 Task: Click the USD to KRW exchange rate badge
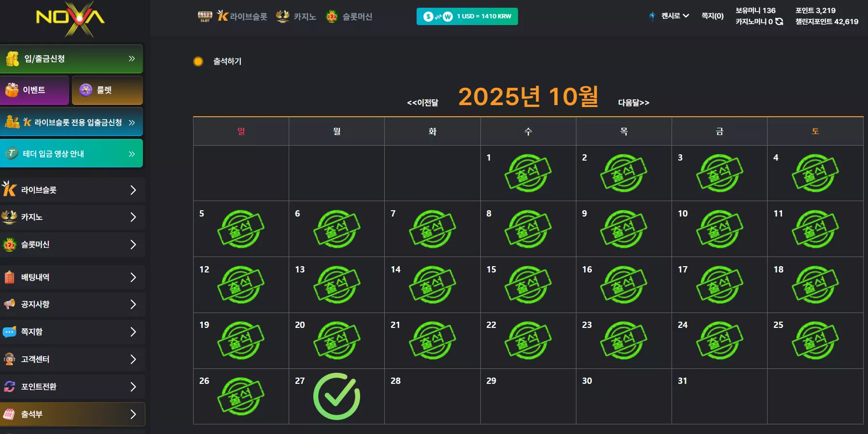coord(467,16)
